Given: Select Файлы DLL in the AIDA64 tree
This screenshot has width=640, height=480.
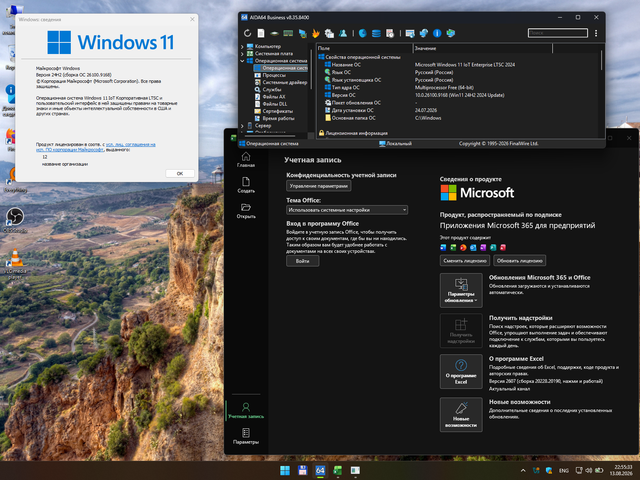Looking at the screenshot, I should point(275,104).
